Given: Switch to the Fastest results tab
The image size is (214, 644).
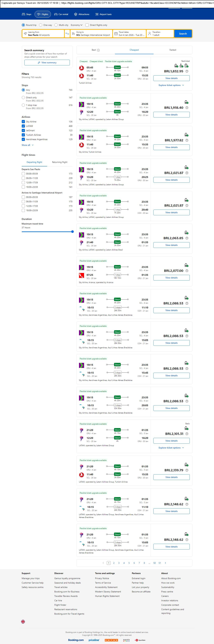Looking at the screenshot, I should (173, 50).
